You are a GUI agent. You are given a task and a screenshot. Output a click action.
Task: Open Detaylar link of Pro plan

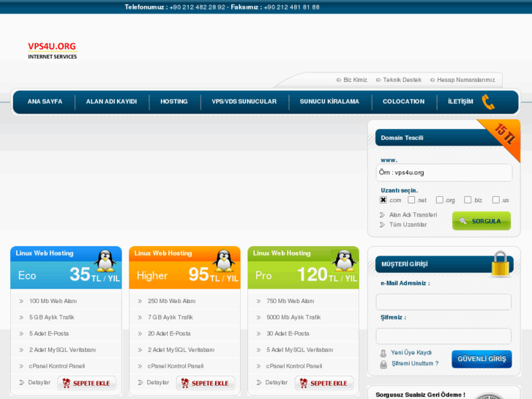click(x=277, y=383)
